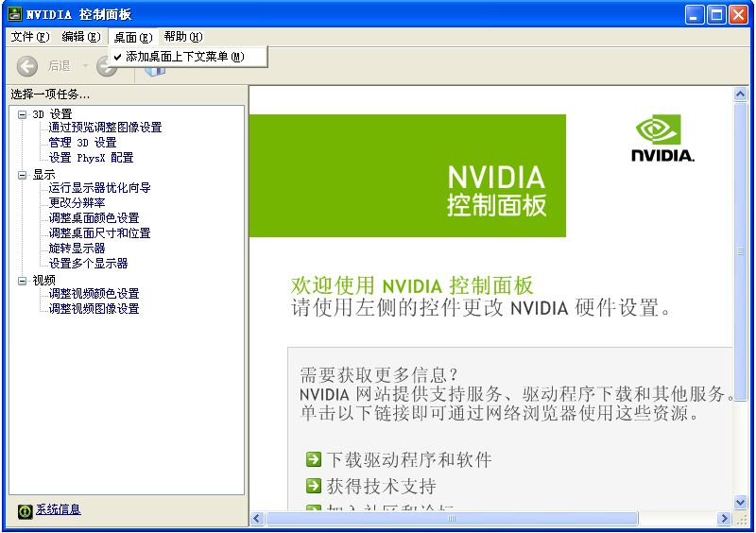Select 调整桌面颜色设置
This screenshot has width=756, height=533.
point(94,218)
